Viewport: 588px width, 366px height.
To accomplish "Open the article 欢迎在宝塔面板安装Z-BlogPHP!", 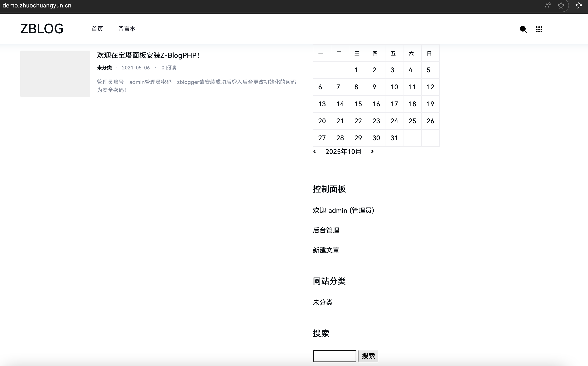I will [148, 55].
